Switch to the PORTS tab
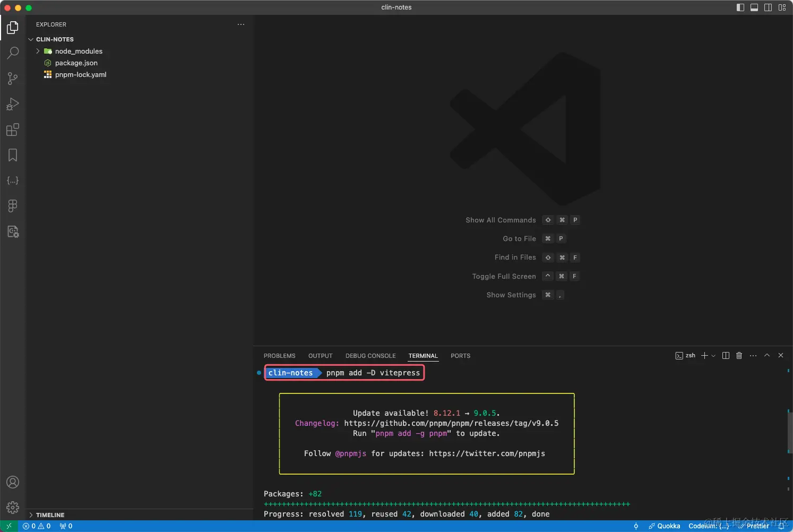This screenshot has height=532, width=793. (460, 356)
